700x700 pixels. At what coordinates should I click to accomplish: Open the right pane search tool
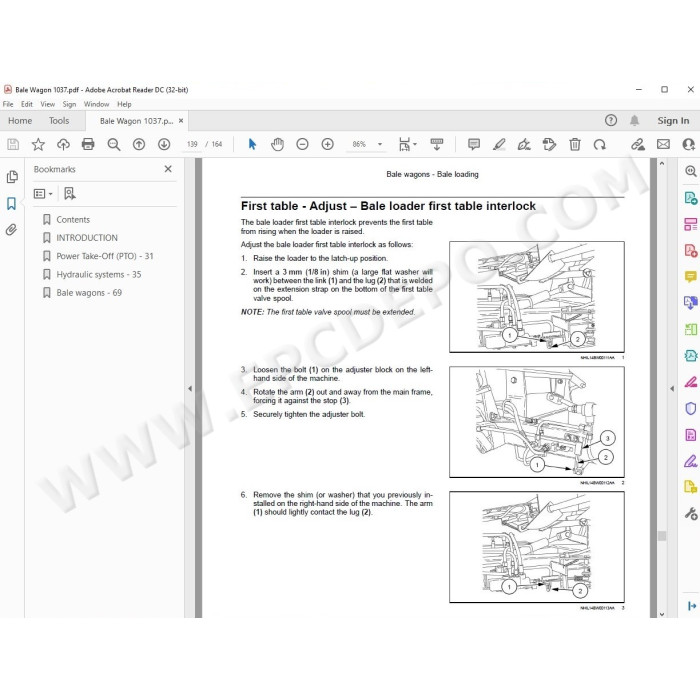pos(691,171)
